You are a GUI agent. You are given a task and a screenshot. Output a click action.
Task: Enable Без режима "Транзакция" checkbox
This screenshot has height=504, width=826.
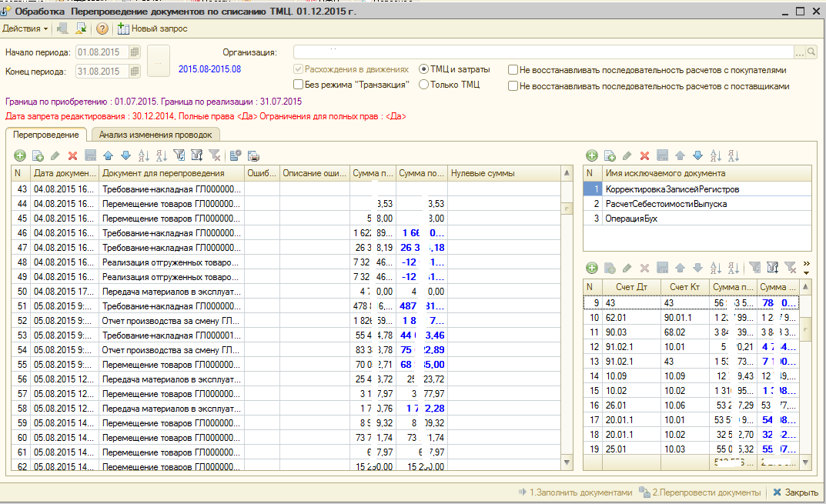click(x=298, y=85)
